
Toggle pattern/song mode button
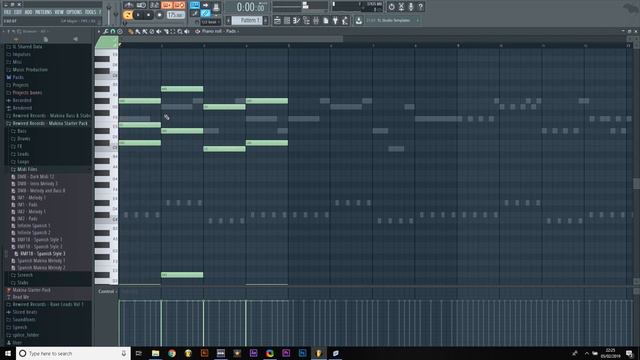(x=128, y=15)
